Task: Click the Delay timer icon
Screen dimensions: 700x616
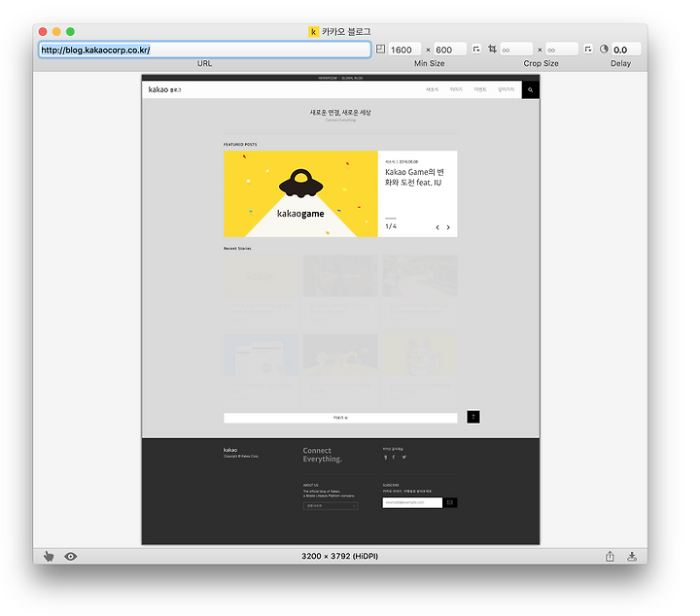Action: pyautogui.click(x=604, y=49)
